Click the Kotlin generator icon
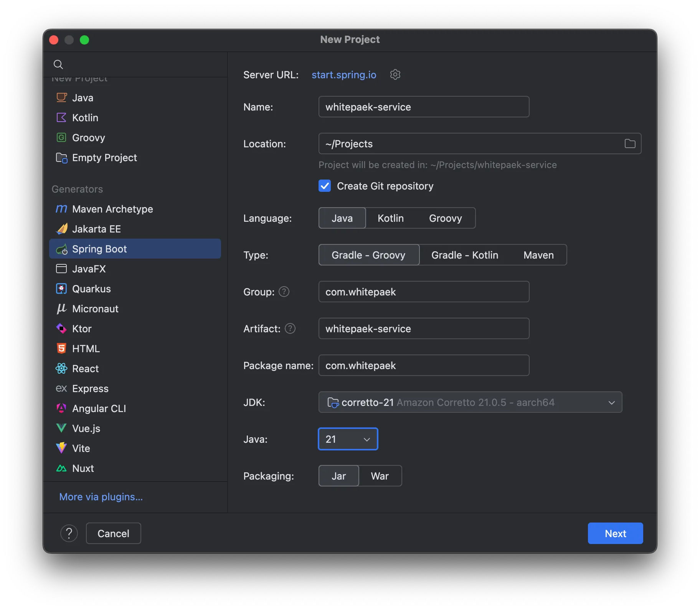The image size is (700, 610). click(61, 117)
